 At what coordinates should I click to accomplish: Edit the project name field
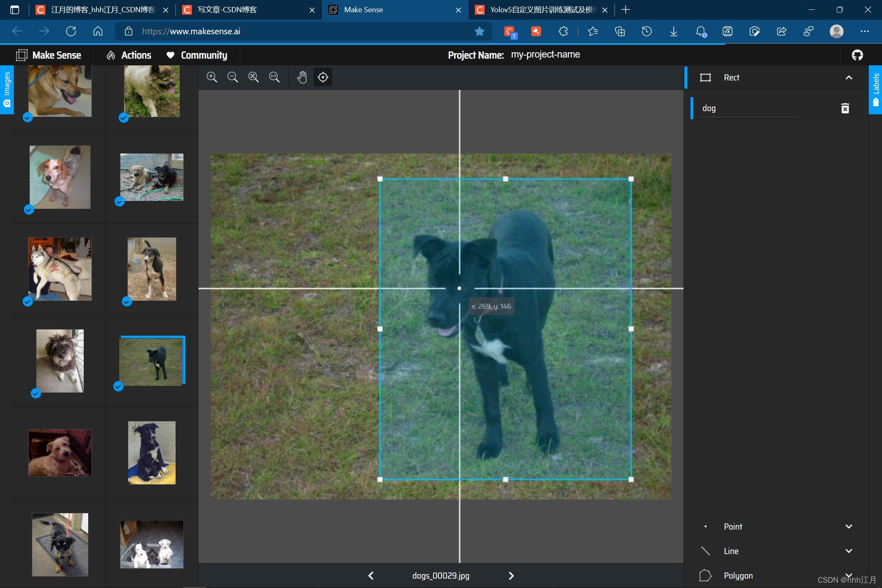tap(546, 55)
